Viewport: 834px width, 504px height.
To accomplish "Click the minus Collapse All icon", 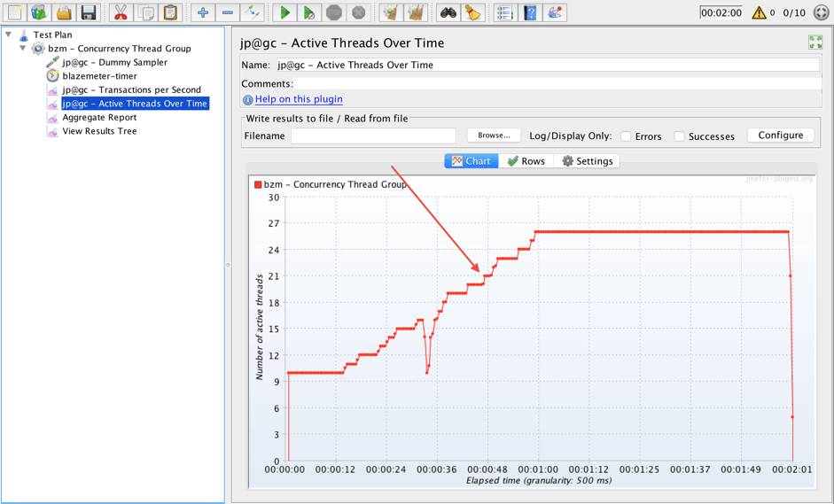I will click(x=228, y=12).
